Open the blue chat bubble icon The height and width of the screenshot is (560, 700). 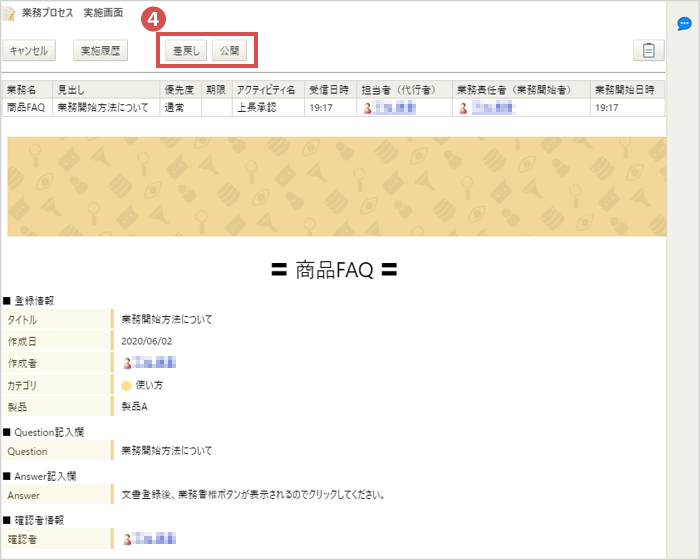(x=684, y=24)
